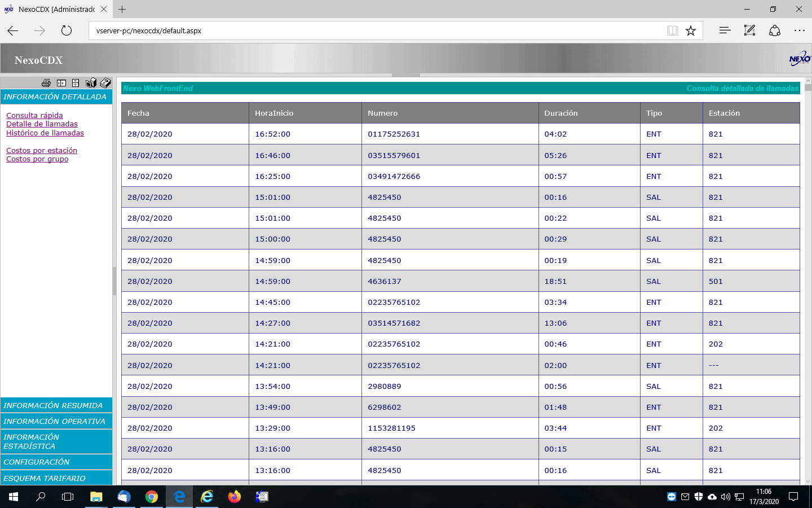The image size is (812, 508).
Task: Reload the page with refresh icon
Action: point(67,30)
